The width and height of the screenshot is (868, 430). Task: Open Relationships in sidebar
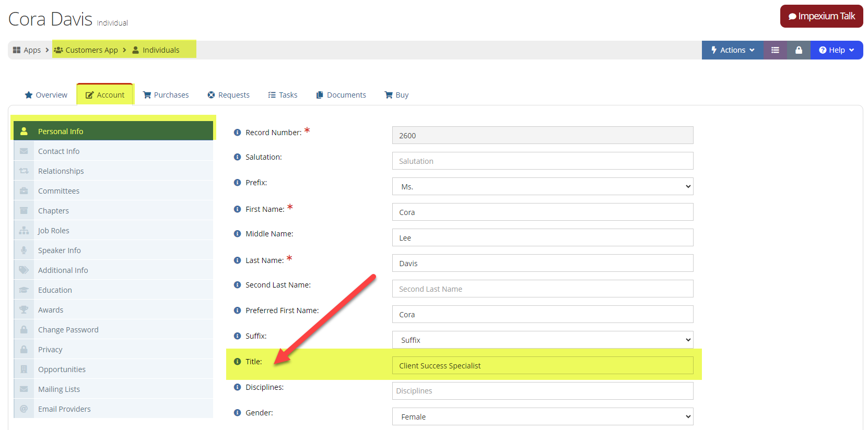coord(113,171)
